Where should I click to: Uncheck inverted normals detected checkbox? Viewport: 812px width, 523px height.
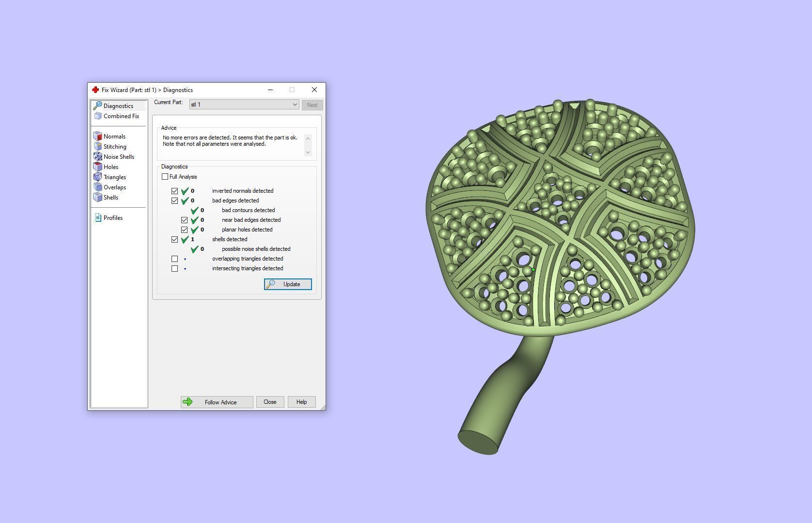(x=175, y=191)
